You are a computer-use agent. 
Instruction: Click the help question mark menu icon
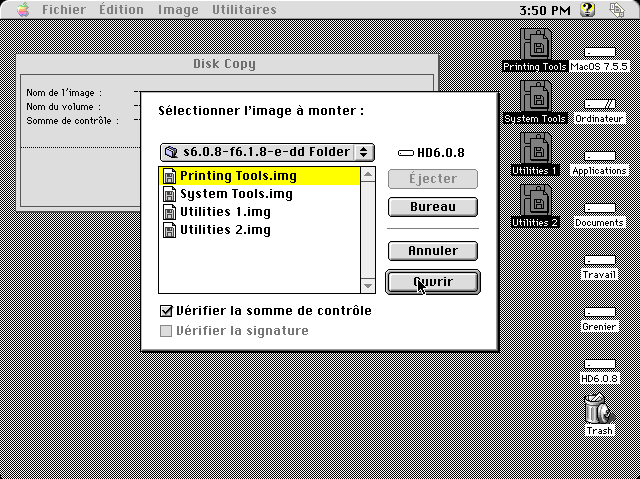pyautogui.click(x=588, y=10)
